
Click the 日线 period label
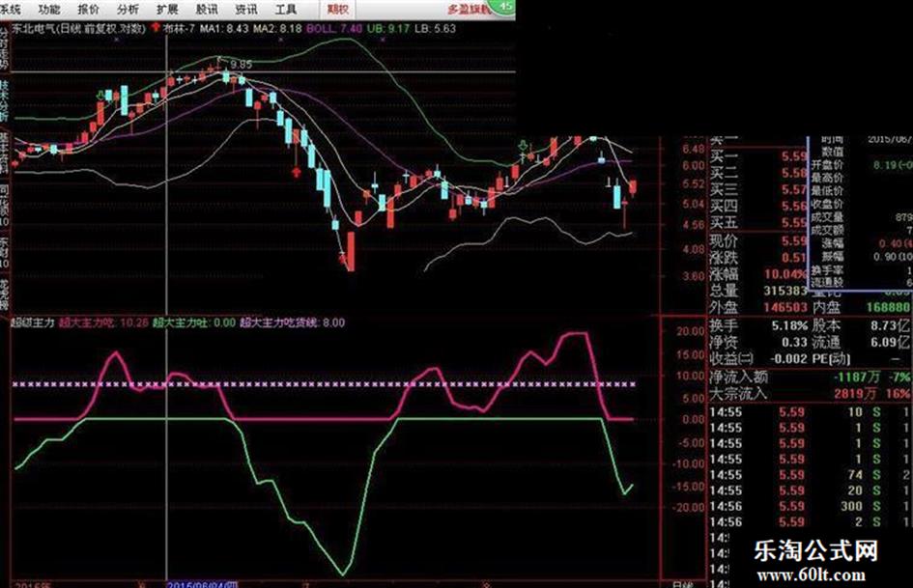tap(682, 584)
